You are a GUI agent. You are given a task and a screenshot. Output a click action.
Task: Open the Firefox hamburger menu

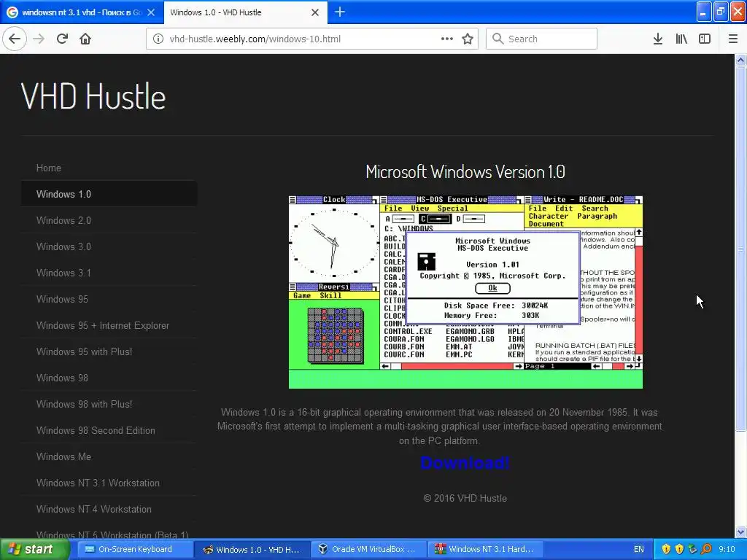point(732,39)
